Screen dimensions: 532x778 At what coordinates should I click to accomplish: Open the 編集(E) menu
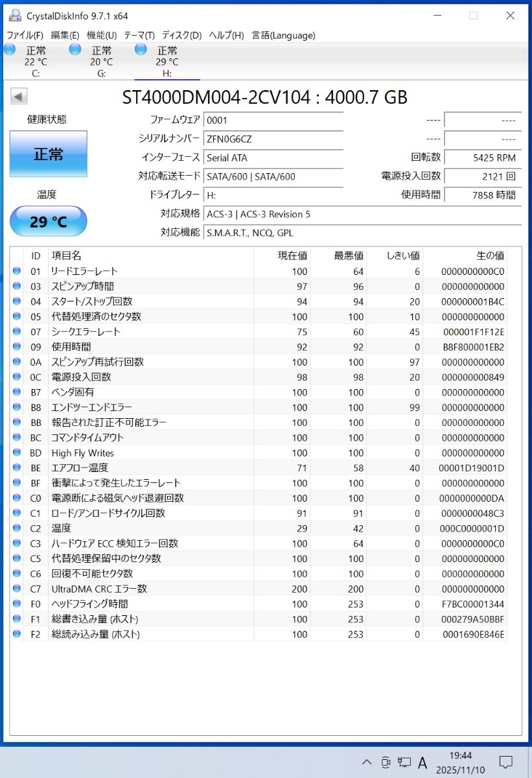coord(65,36)
